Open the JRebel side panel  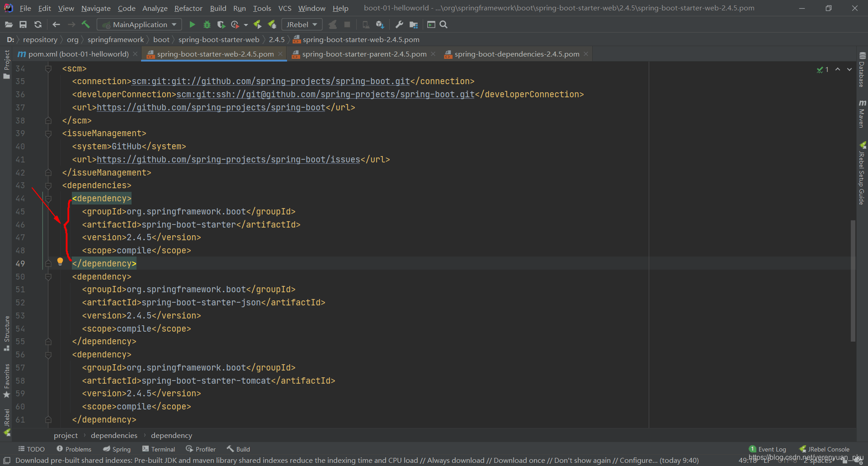(6, 422)
